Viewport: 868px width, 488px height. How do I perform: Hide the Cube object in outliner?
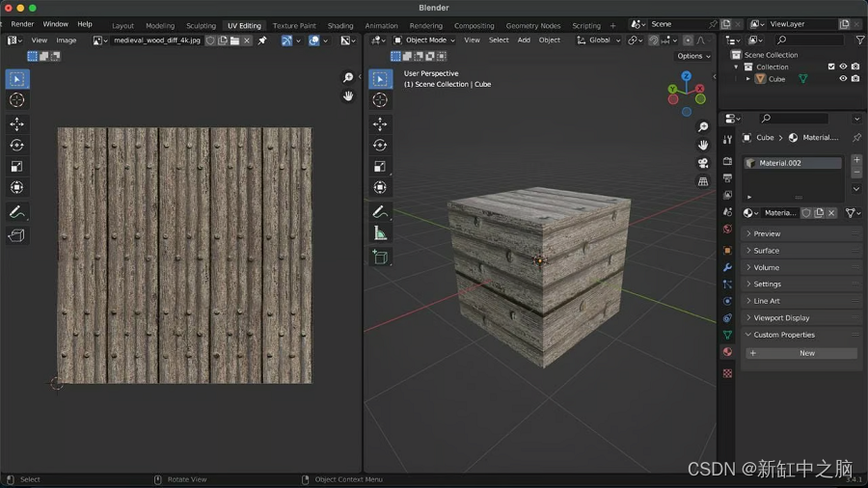pos(843,78)
